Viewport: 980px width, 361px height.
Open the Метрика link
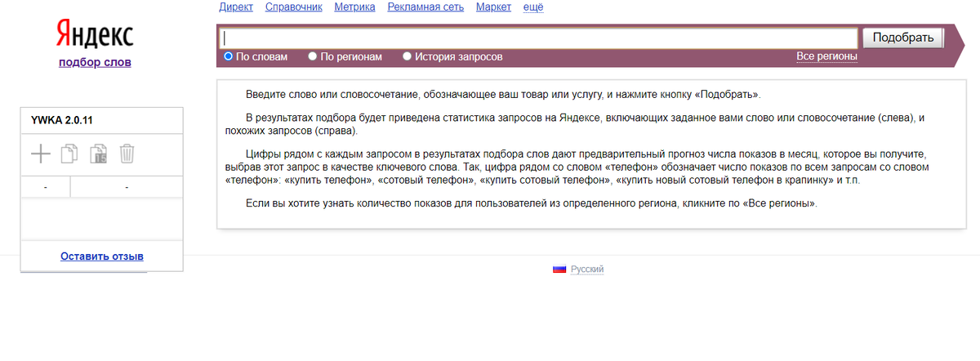click(354, 7)
